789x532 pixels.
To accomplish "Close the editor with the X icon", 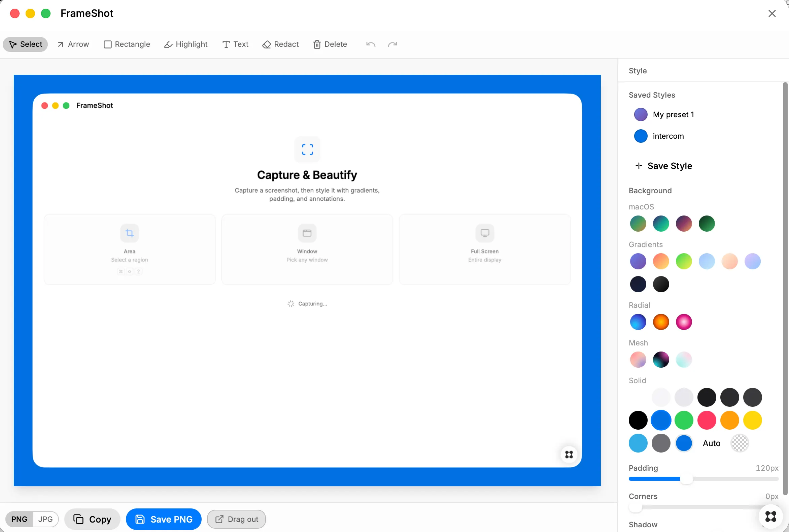I will pos(772,13).
